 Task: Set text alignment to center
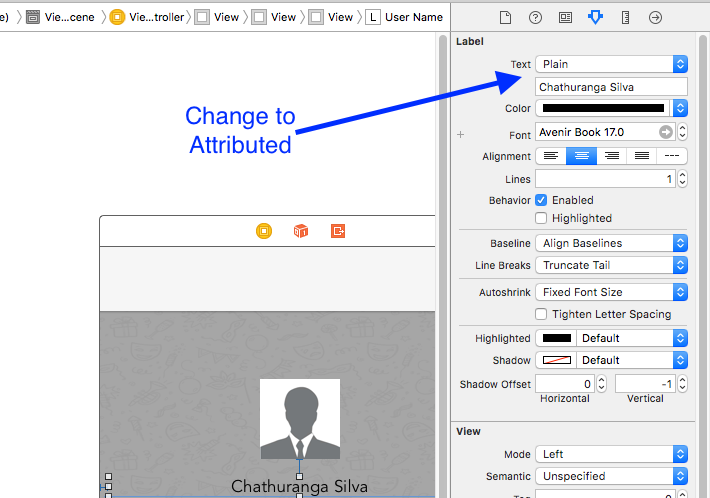[581, 156]
